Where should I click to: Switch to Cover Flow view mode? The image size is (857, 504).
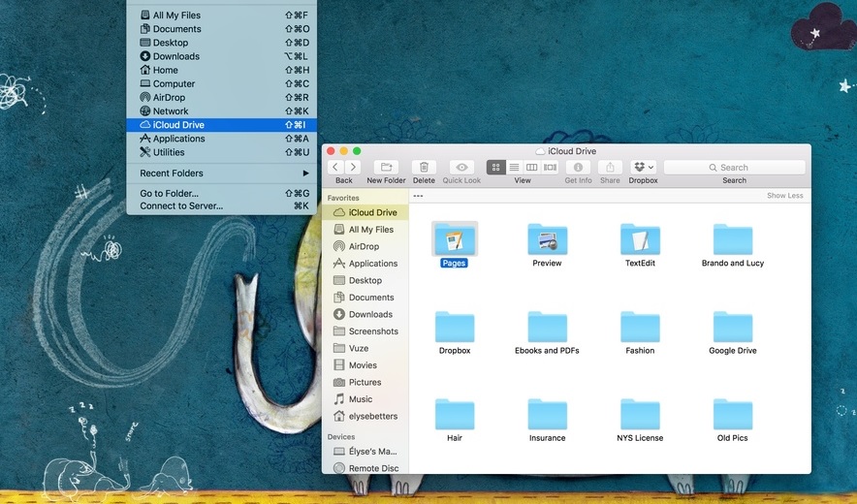[x=550, y=168]
